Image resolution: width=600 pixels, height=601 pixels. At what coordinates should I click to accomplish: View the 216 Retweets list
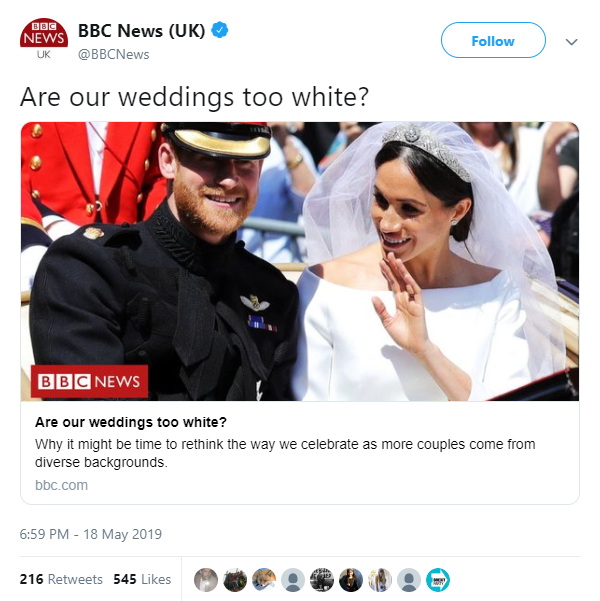61,579
